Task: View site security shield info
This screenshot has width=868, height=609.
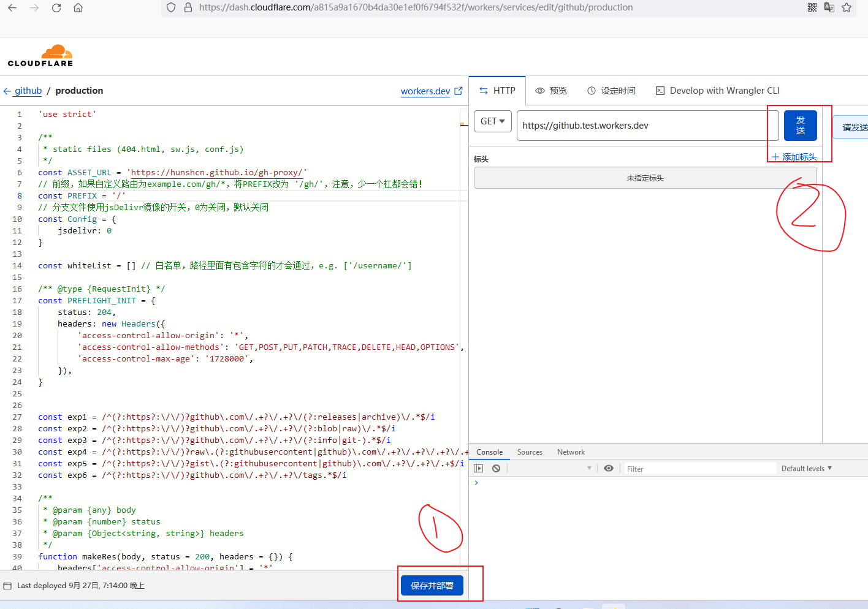Action: (171, 7)
